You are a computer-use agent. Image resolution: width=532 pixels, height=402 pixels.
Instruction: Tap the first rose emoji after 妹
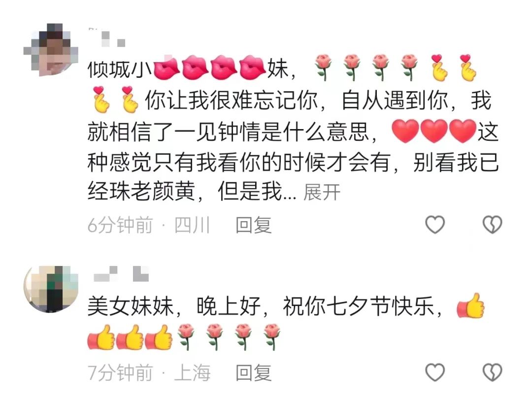(323, 67)
